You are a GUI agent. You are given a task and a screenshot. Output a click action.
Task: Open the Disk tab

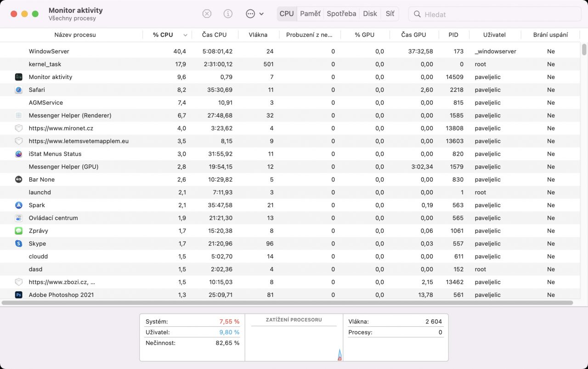[370, 14]
